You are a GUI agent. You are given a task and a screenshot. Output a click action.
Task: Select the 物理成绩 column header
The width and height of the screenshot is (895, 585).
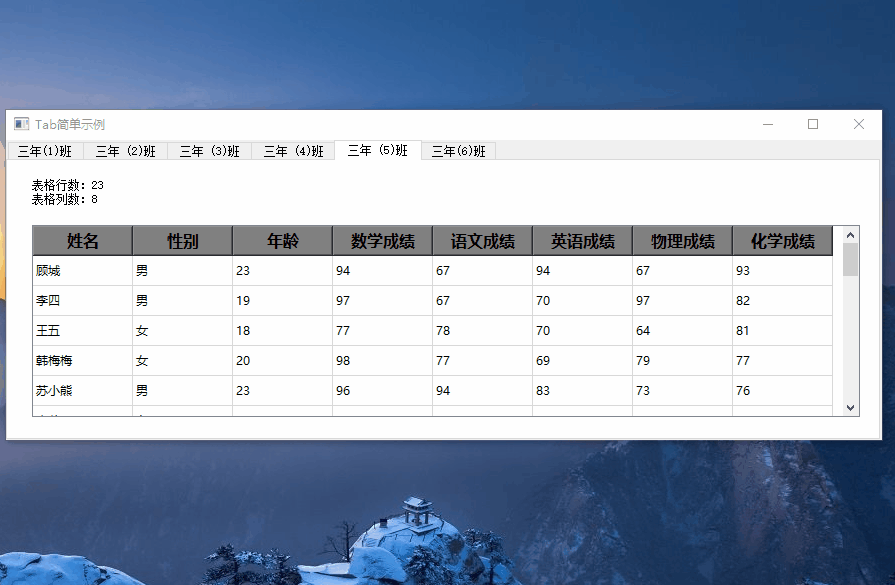click(x=683, y=241)
